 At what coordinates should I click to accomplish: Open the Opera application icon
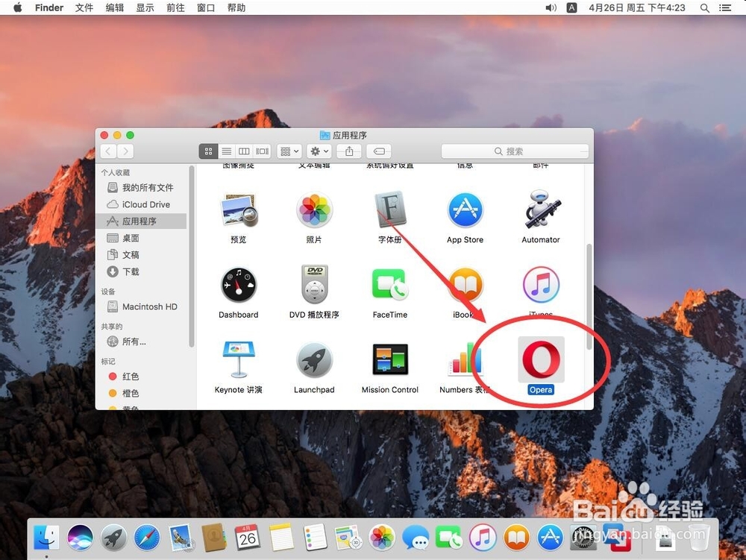click(x=541, y=359)
